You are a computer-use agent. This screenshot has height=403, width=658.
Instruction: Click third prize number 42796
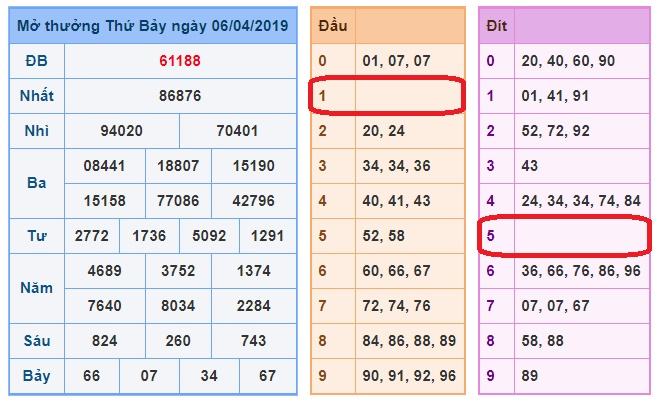[x=254, y=200]
